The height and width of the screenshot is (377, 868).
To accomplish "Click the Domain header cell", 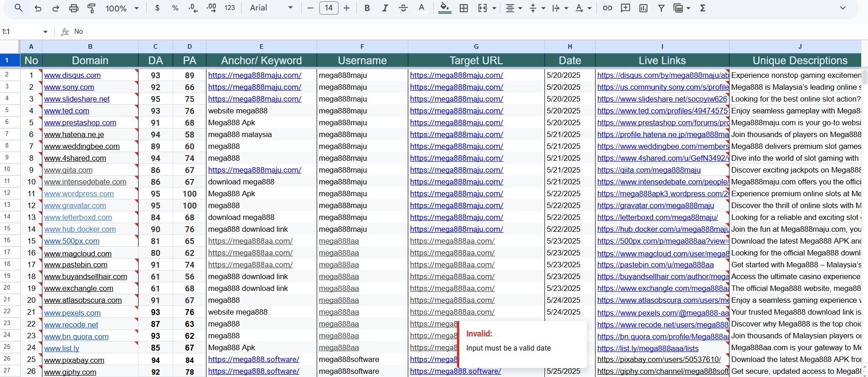I will tap(90, 61).
